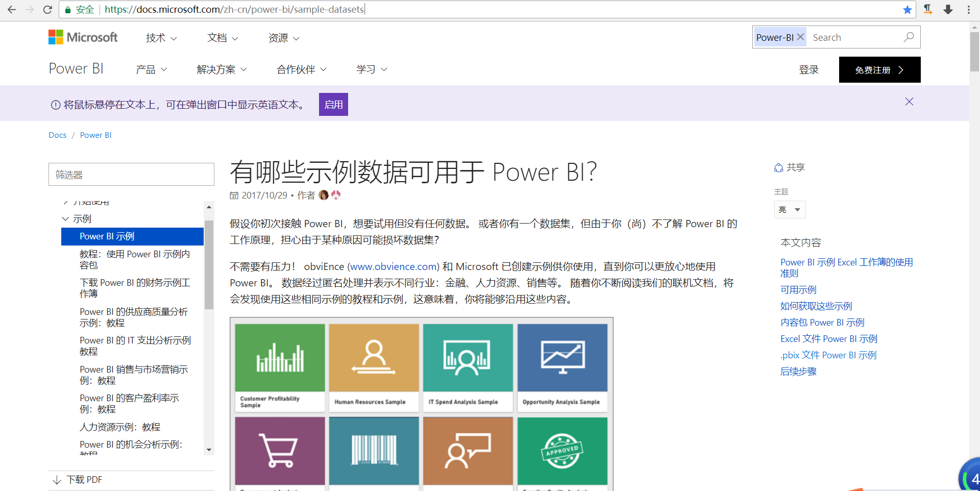The width and height of the screenshot is (980, 491).
Task: Click the Search input field
Action: point(854,37)
